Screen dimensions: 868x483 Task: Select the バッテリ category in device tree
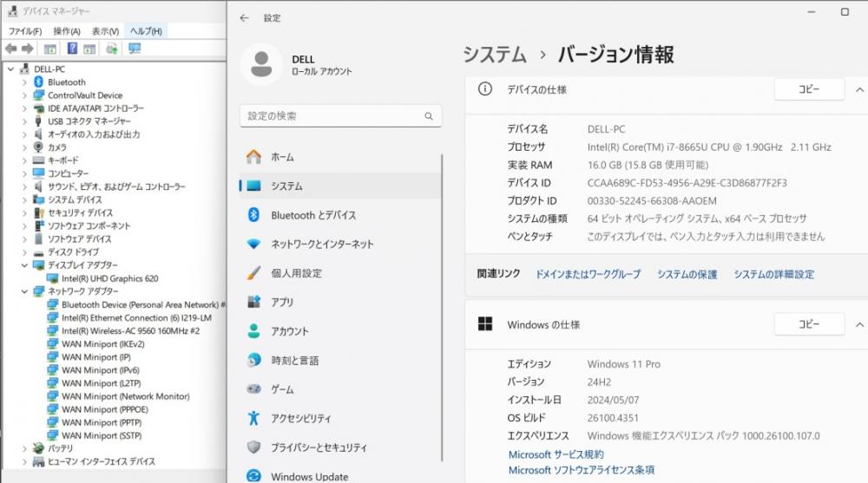[61, 448]
